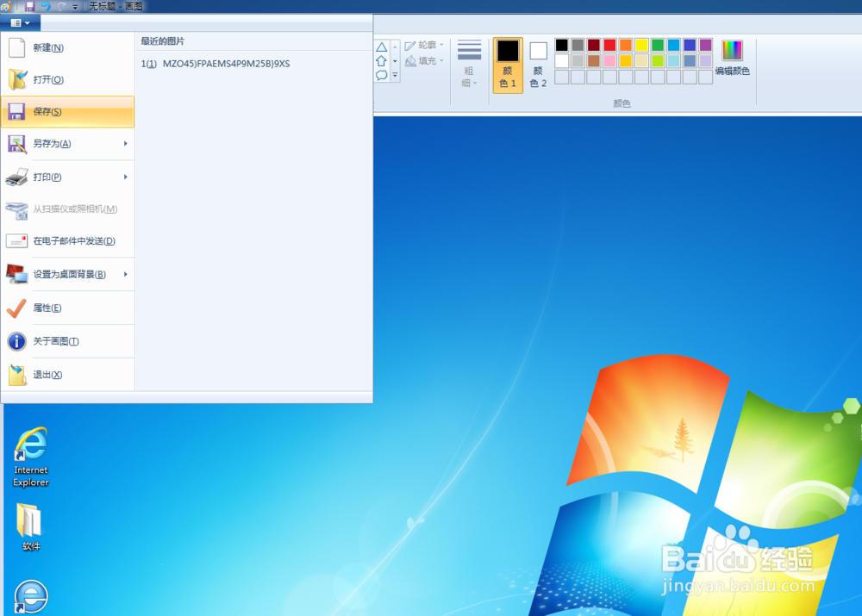This screenshot has height=616, width=862.
Task: Click the Redo arrow in title bar
Action: tap(61, 7)
